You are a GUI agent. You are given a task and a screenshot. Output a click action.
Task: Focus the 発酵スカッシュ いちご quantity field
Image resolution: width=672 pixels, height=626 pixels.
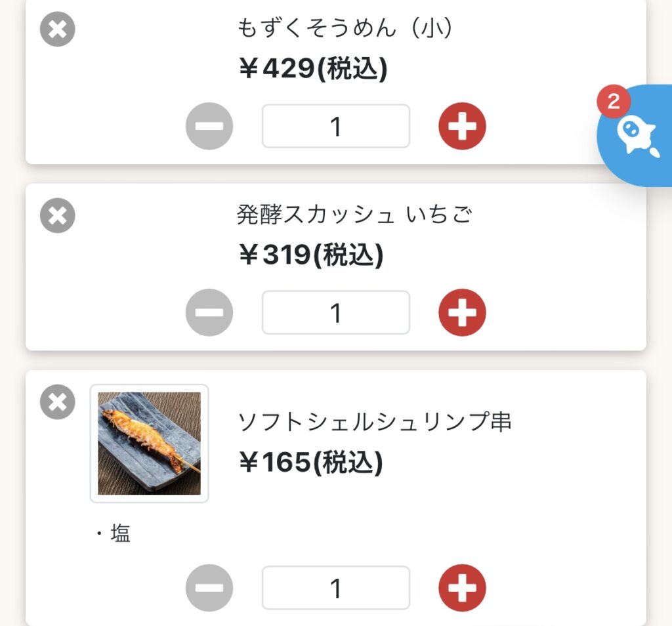[x=336, y=312]
